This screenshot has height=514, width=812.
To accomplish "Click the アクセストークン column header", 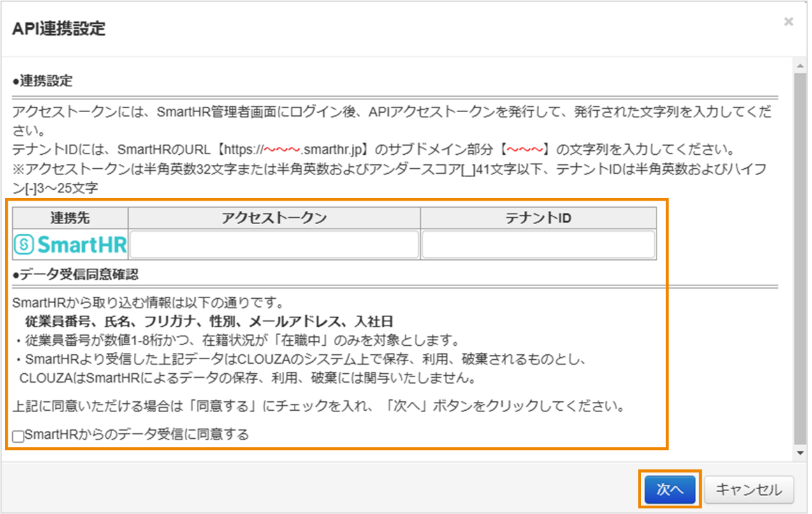I will pyautogui.click(x=273, y=218).
